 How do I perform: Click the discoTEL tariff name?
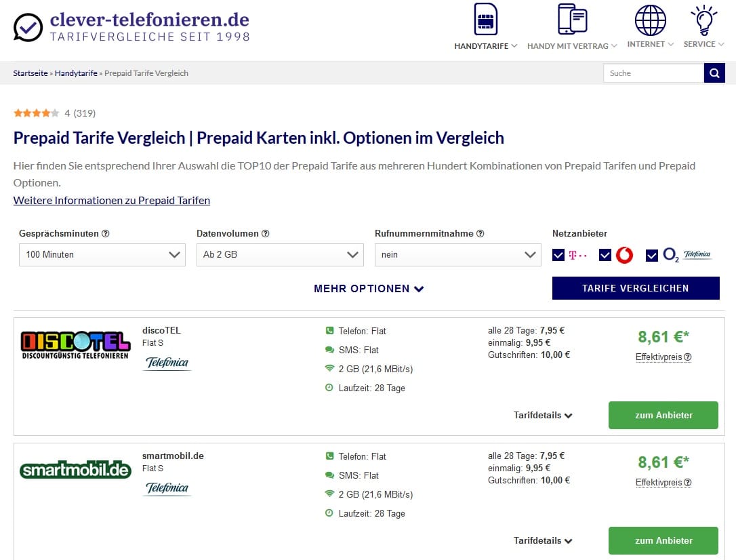161,330
